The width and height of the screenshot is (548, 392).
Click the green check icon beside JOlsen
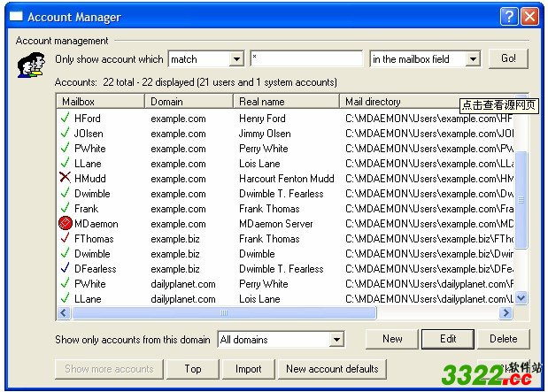coord(65,133)
